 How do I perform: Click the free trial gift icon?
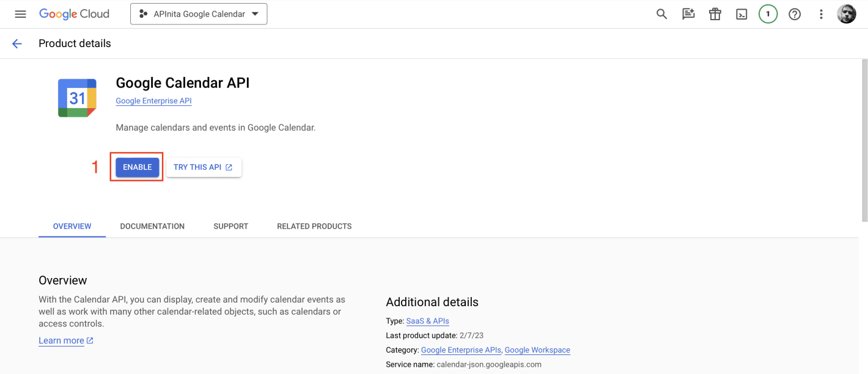point(715,13)
